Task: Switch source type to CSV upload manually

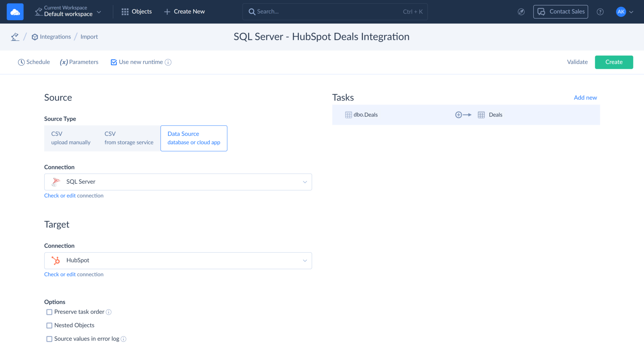Action: pos(71,138)
